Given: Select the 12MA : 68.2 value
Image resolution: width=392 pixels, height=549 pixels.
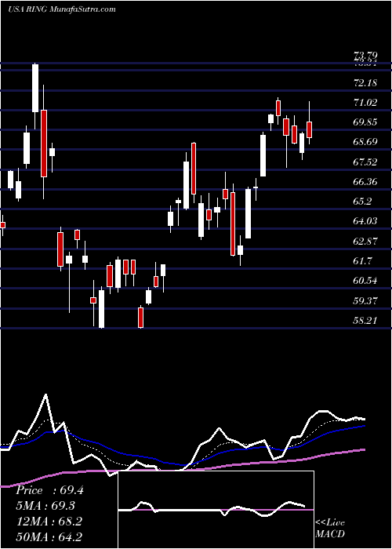Looking at the screenshot, I should point(49,522).
